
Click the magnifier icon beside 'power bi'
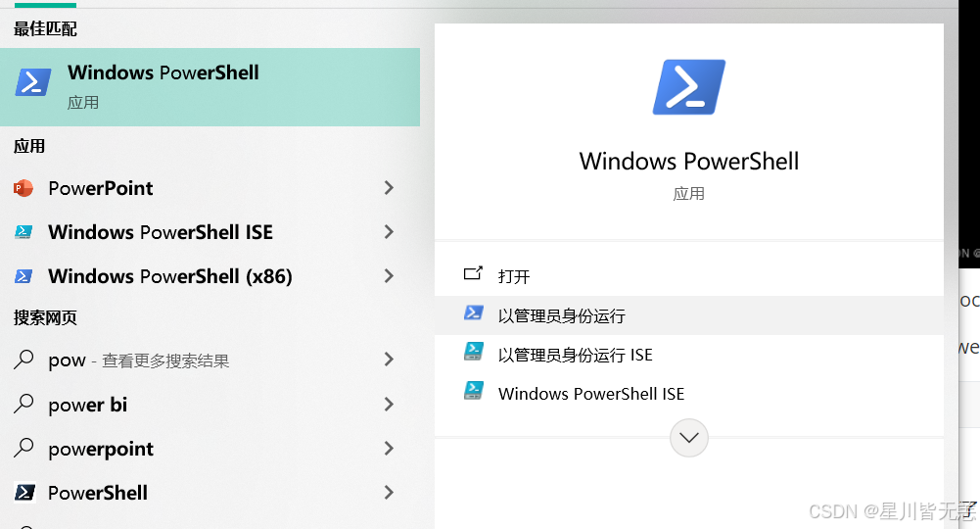click(23, 404)
